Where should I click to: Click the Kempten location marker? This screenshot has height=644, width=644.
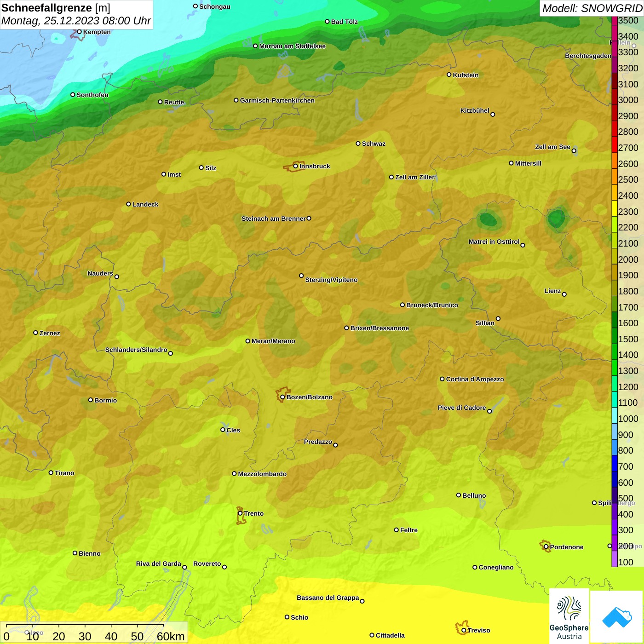pyautogui.click(x=79, y=32)
